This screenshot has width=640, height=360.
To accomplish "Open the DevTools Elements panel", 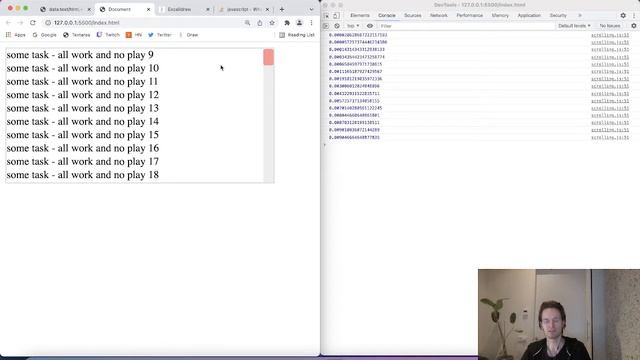I will [x=360, y=16].
